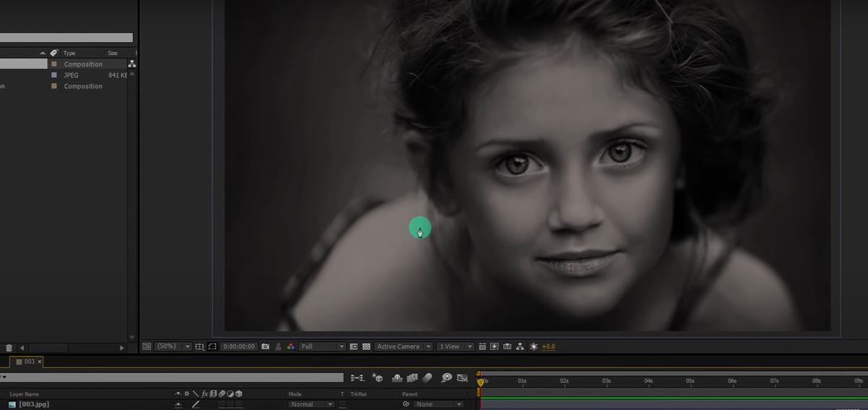Open the Normal blending mode dropdown

[x=311, y=404]
